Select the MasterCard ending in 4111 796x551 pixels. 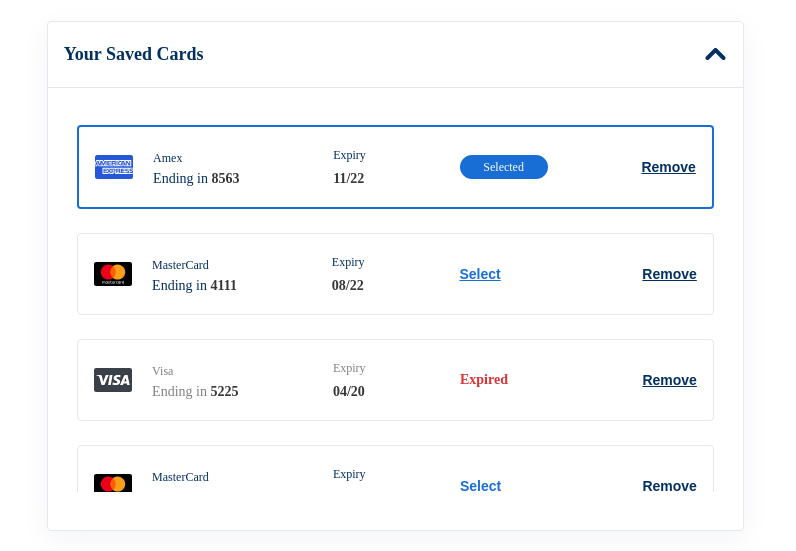[480, 274]
